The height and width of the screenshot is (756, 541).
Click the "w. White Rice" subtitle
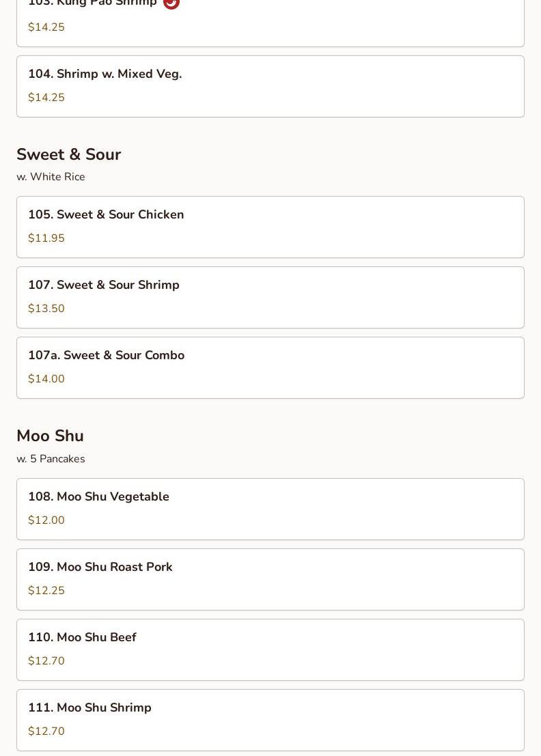pyautogui.click(x=51, y=177)
